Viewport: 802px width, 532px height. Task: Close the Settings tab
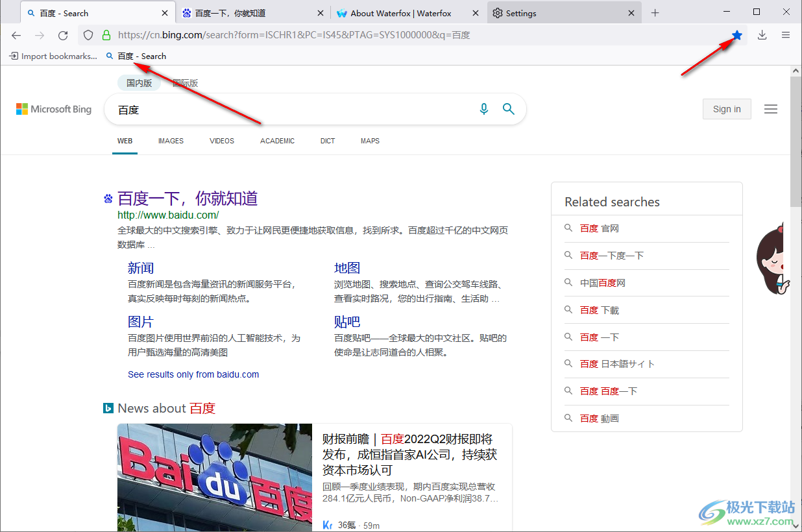(x=631, y=13)
